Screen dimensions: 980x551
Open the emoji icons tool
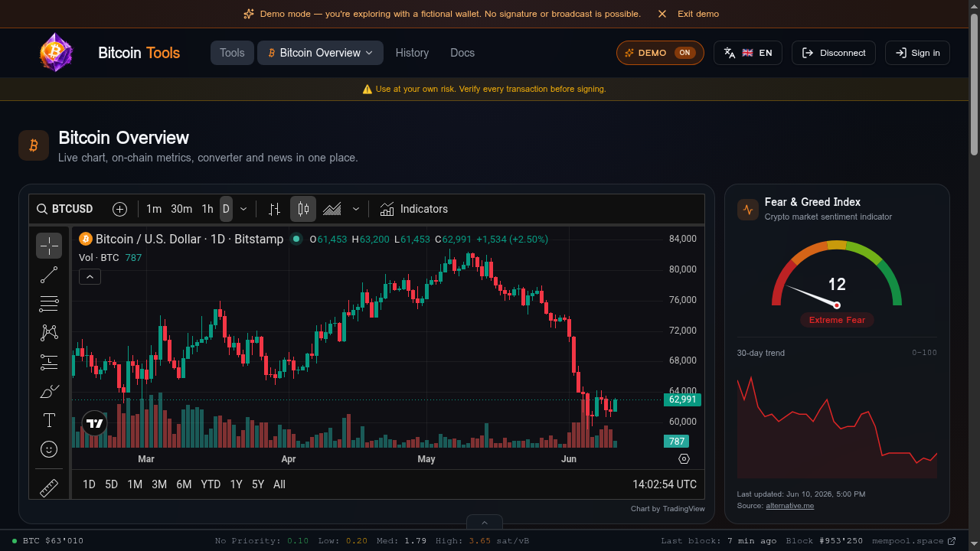tap(49, 449)
